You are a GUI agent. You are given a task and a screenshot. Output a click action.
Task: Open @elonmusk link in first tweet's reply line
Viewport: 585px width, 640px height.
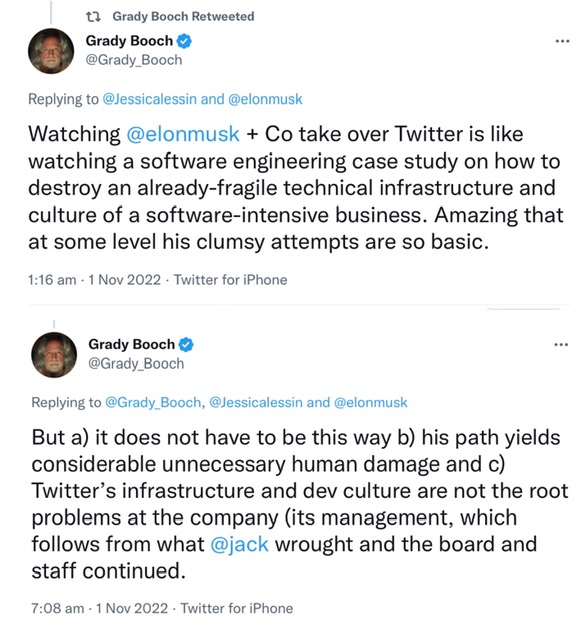pos(265,99)
